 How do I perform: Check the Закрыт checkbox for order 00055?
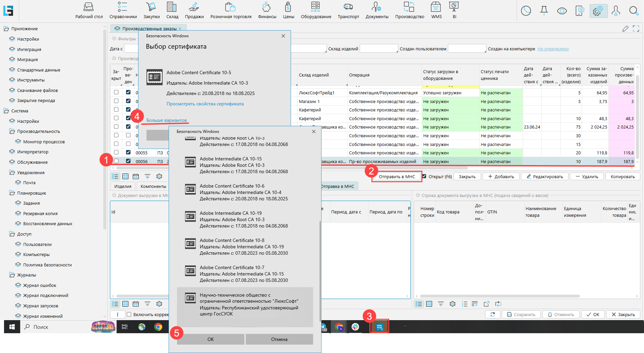point(116,152)
